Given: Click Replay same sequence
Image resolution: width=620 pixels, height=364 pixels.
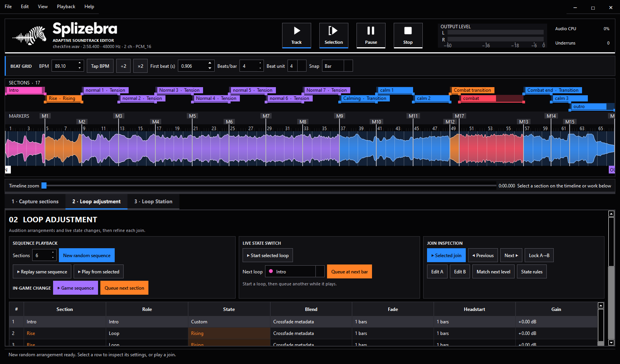Looking at the screenshot, I should pos(42,272).
